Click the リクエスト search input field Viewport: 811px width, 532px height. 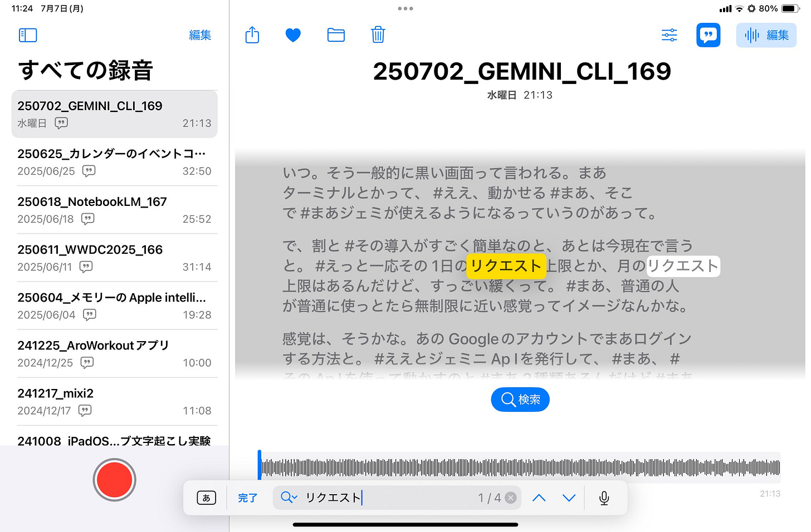397,497
